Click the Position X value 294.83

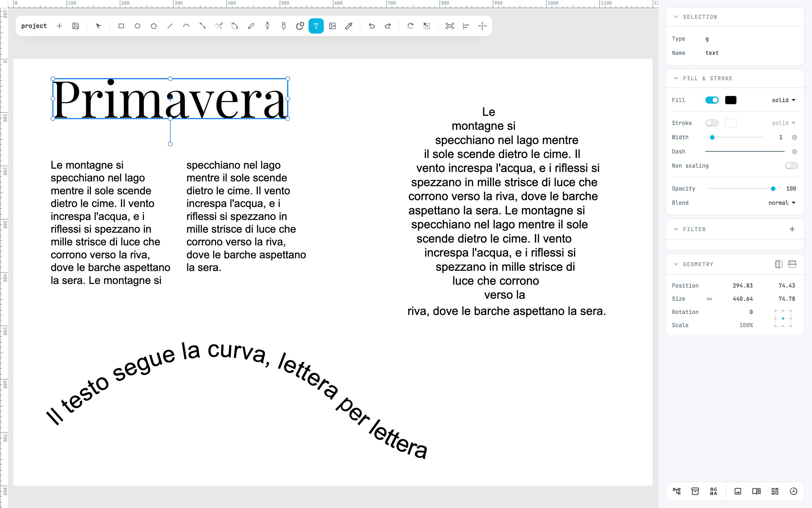(742, 285)
